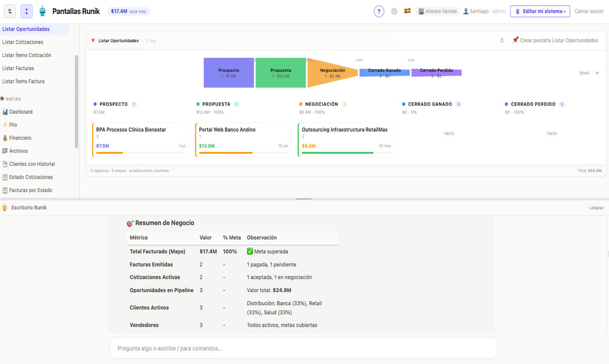Click the CERRADO GANADO column header
The image size is (609, 364).
(430, 104)
